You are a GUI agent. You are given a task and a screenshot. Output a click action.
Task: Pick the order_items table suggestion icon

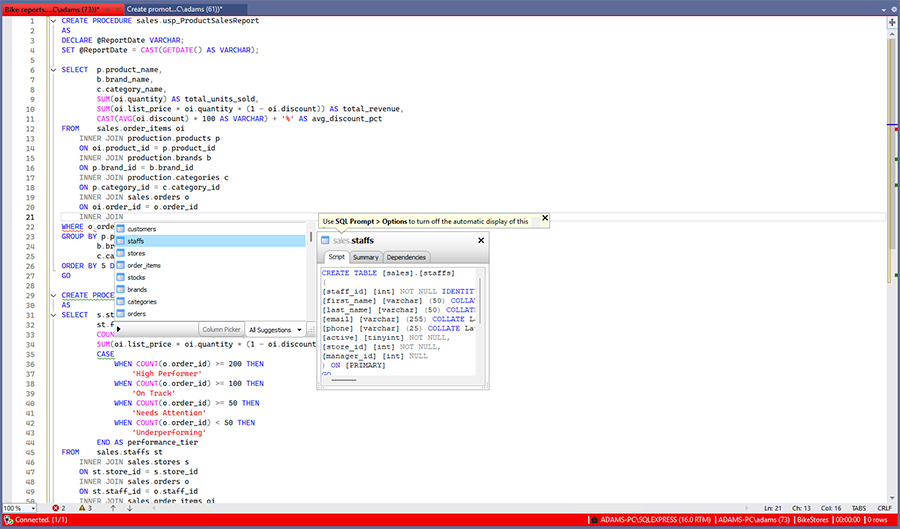pos(121,265)
